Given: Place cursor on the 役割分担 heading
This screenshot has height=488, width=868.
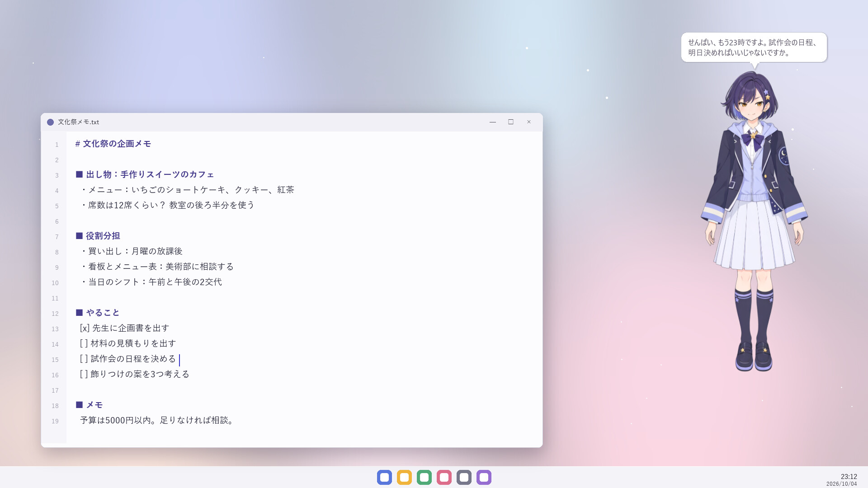Looking at the screenshot, I should pyautogui.click(x=103, y=236).
